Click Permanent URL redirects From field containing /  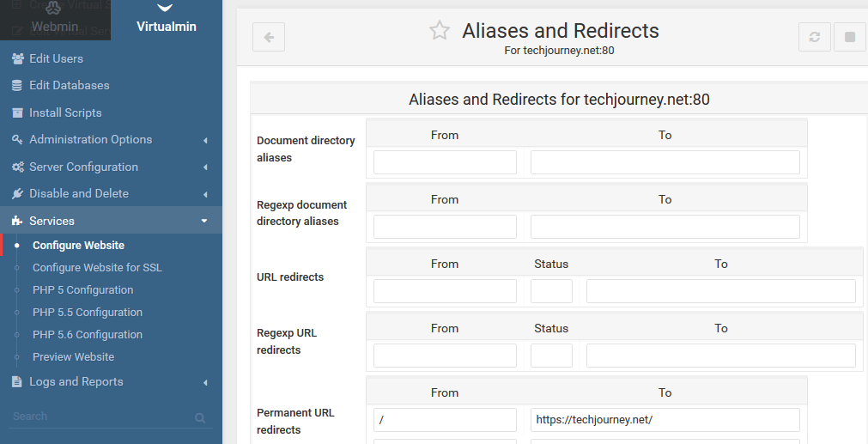[x=445, y=420]
